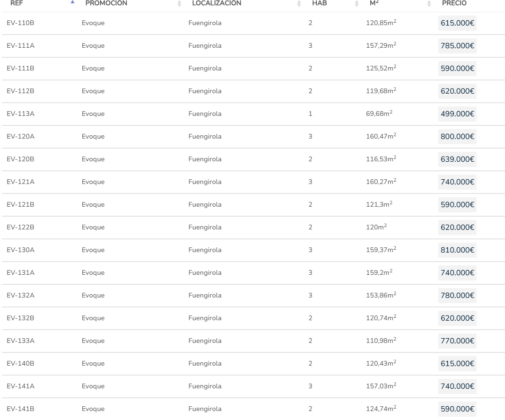Toggle the sort arrows beside LOCALIZACIÓN
The height and width of the screenshot is (420, 505).
pos(299,4)
